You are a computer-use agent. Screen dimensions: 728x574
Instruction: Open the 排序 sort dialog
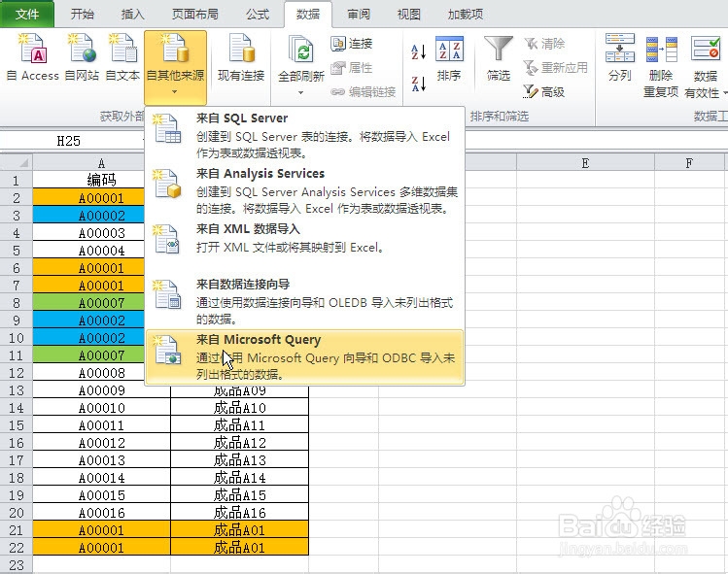(x=449, y=58)
